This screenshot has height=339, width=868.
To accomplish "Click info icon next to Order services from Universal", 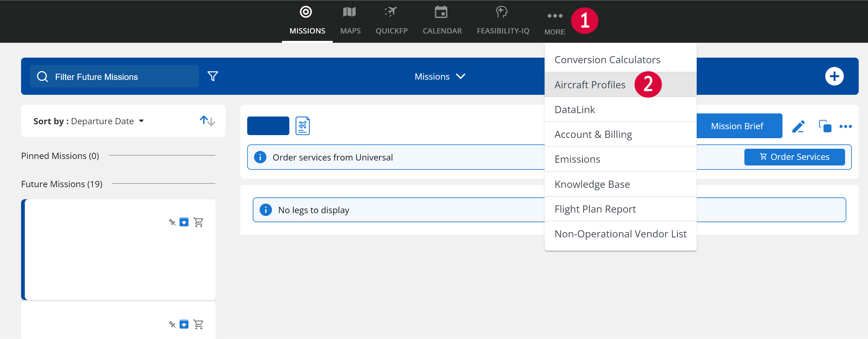I will [260, 157].
